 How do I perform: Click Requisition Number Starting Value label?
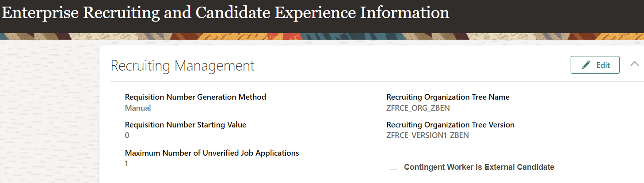point(186,125)
